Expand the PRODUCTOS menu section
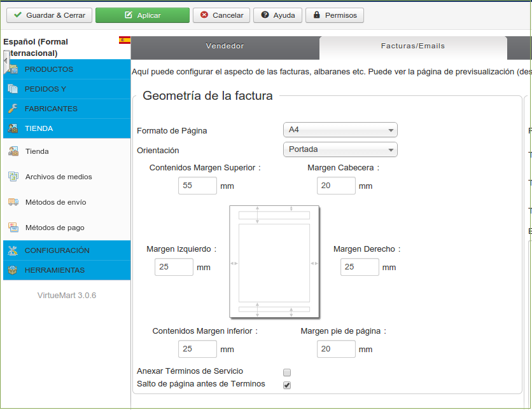The height and width of the screenshot is (410, 532). pos(67,69)
